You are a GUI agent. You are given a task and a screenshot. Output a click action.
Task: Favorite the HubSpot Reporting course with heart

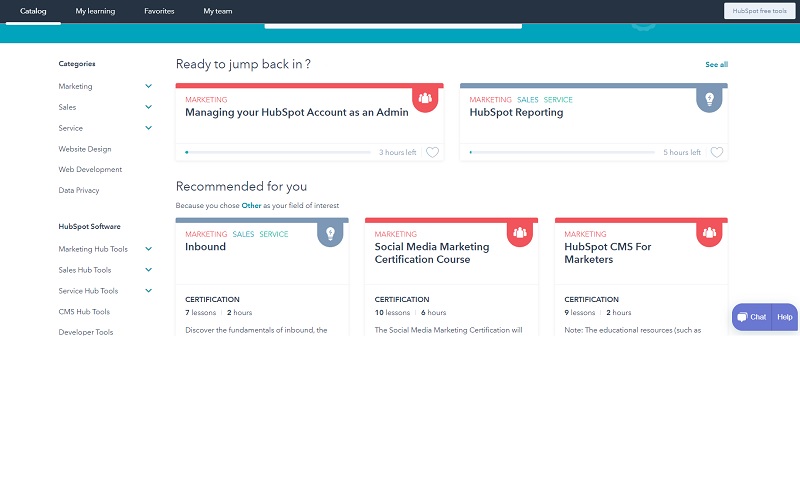(x=717, y=152)
